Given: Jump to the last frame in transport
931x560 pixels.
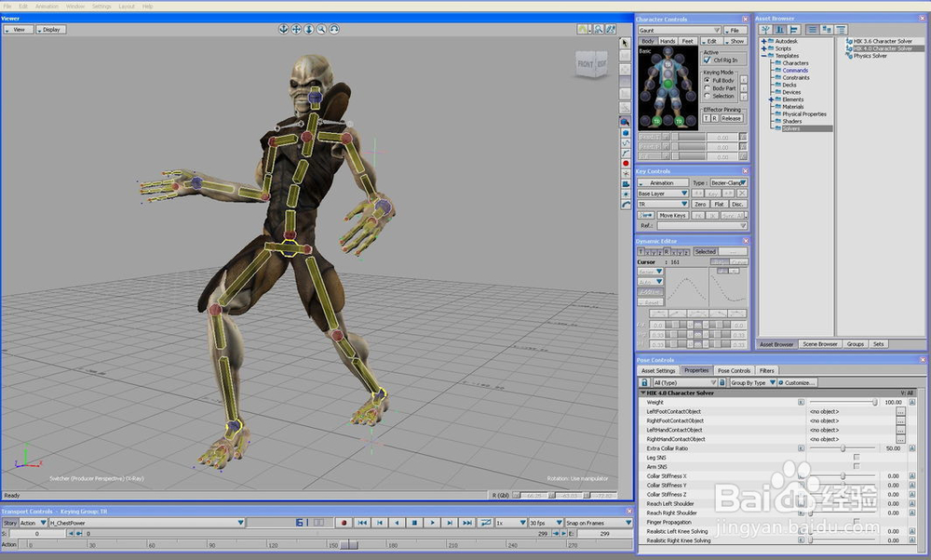Looking at the screenshot, I should click(467, 523).
